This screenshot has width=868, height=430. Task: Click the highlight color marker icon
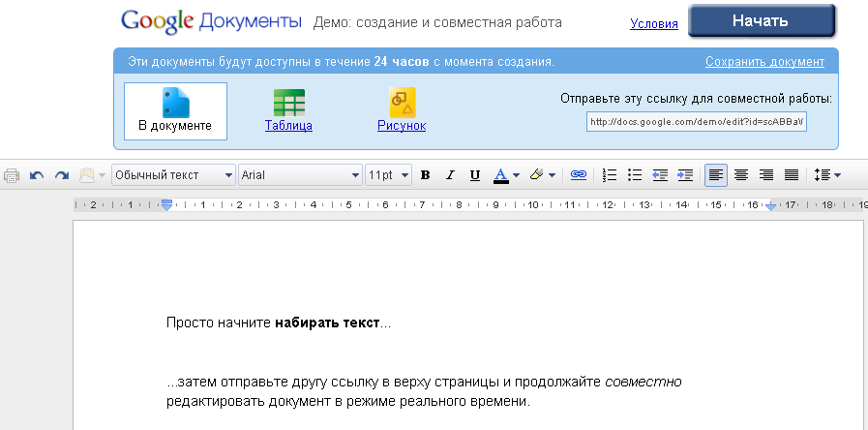536,175
